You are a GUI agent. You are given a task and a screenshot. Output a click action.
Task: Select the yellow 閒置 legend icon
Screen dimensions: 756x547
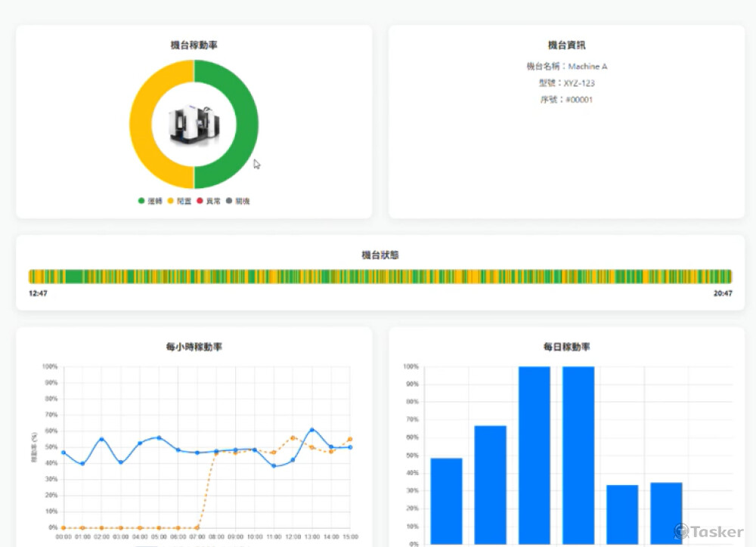tap(170, 201)
